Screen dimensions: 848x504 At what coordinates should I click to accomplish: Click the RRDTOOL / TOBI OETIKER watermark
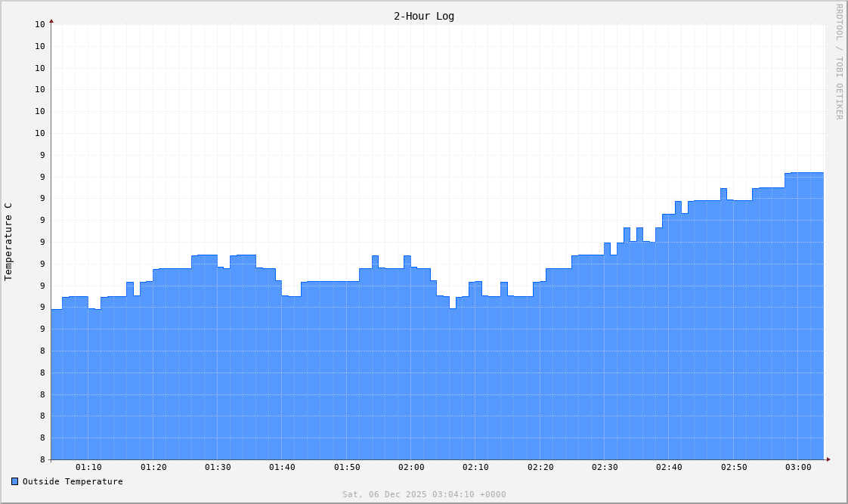click(838, 64)
